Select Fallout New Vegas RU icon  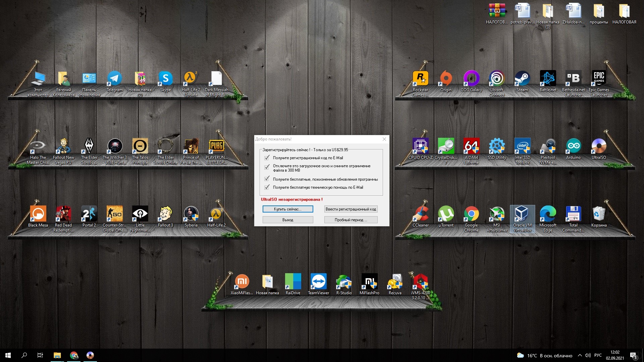point(64,152)
